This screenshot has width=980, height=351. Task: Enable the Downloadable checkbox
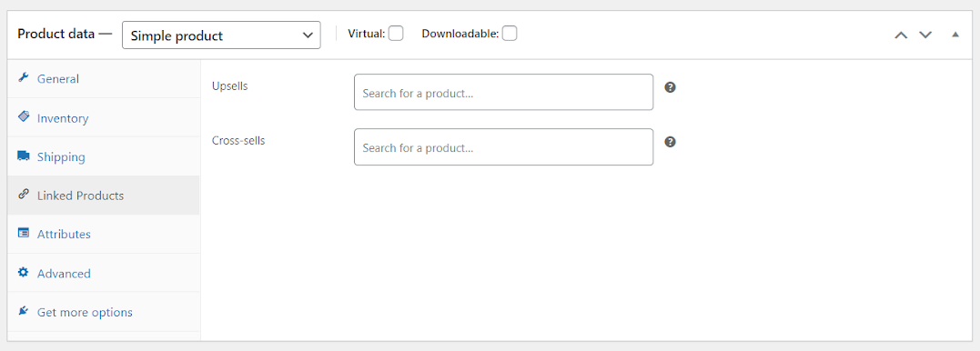point(510,34)
